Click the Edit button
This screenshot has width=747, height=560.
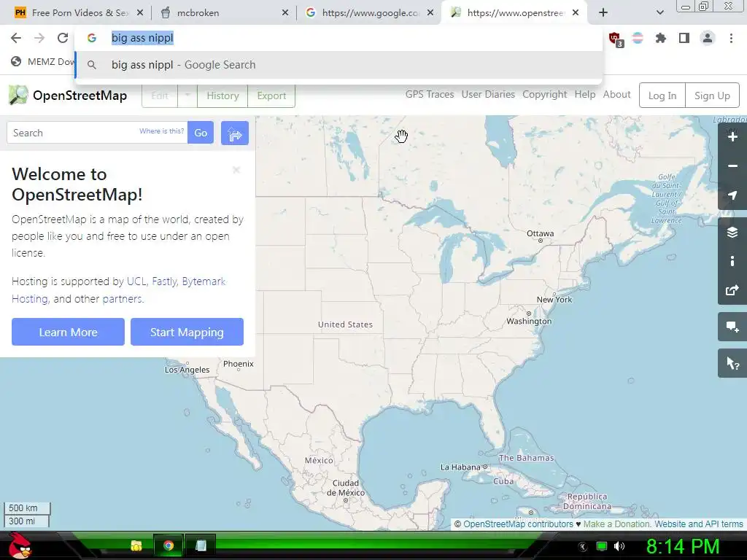click(x=160, y=96)
